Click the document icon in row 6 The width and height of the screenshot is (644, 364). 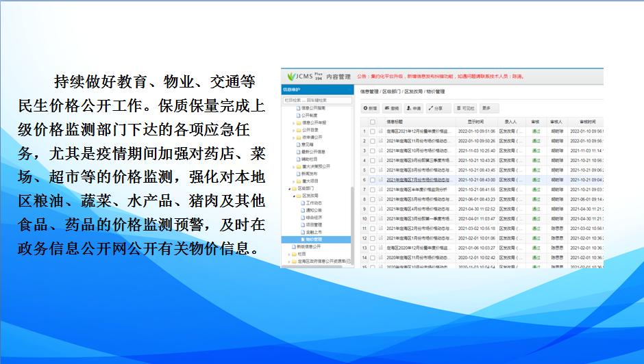(x=381, y=180)
